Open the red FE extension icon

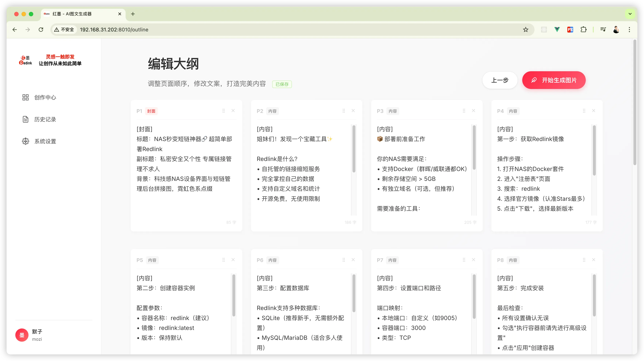coord(570,30)
